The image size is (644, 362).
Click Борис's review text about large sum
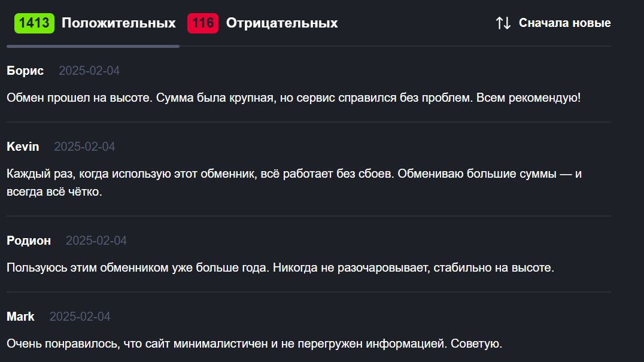coord(293,98)
